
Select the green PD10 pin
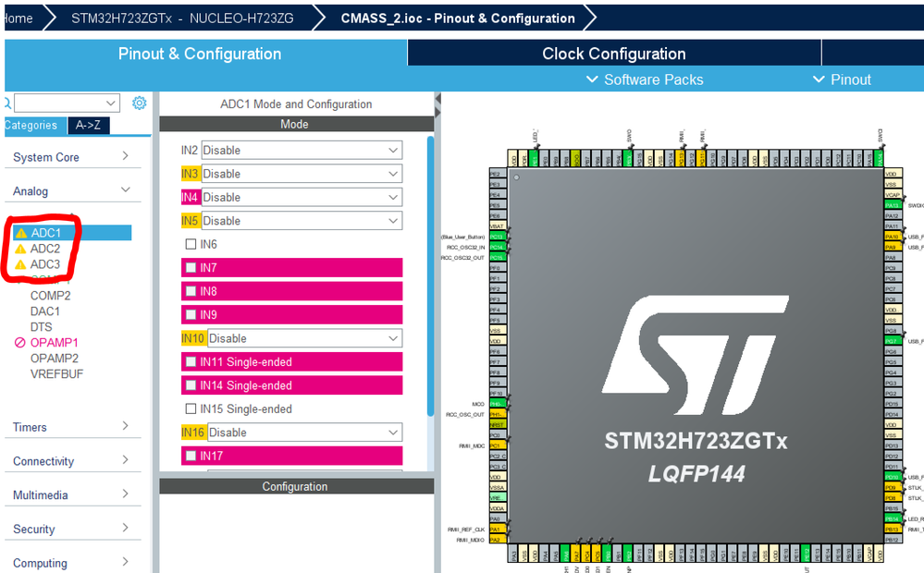tap(893, 477)
